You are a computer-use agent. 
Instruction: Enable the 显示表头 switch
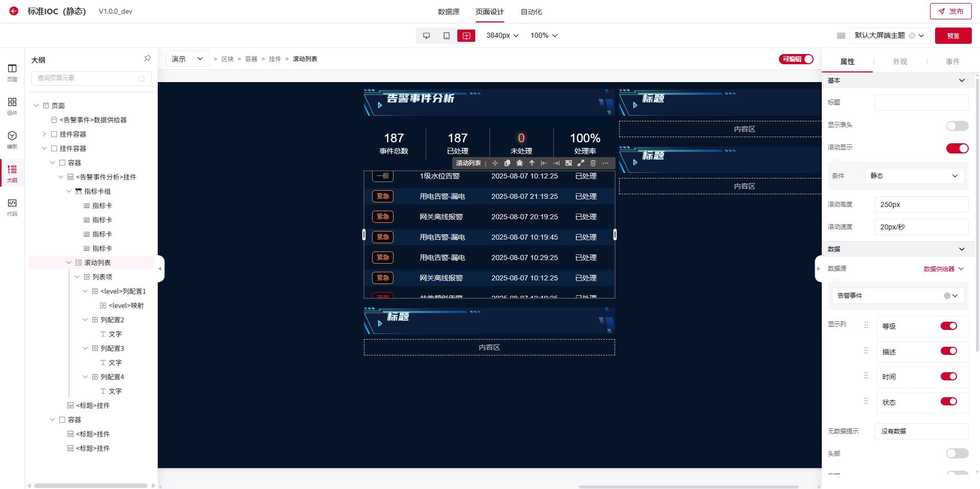pos(957,126)
